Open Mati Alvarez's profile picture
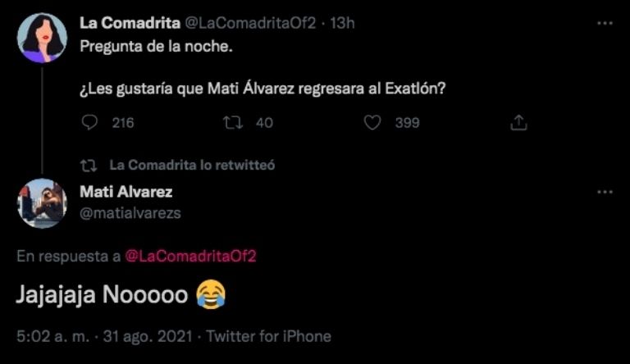This screenshot has width=630, height=364. click(x=42, y=202)
